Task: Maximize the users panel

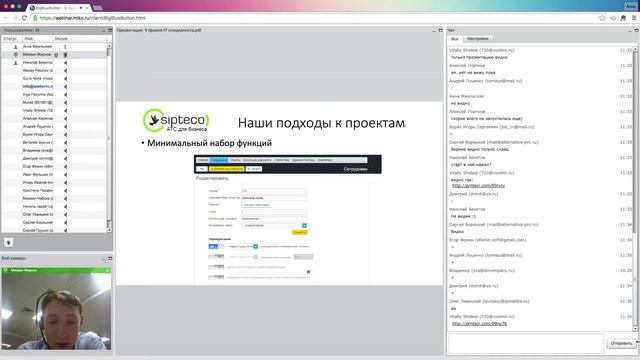Action: [x=110, y=30]
